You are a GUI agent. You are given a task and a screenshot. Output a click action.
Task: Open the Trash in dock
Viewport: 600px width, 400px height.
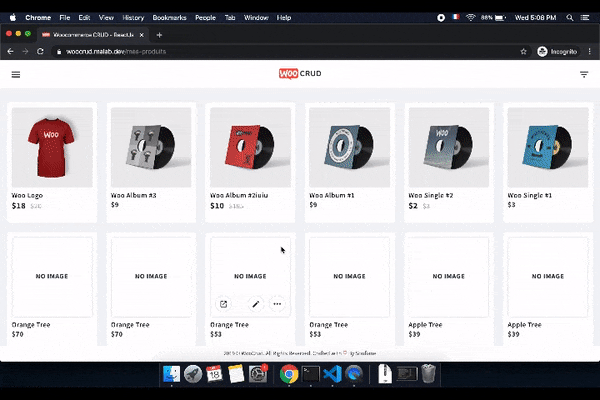(x=429, y=374)
